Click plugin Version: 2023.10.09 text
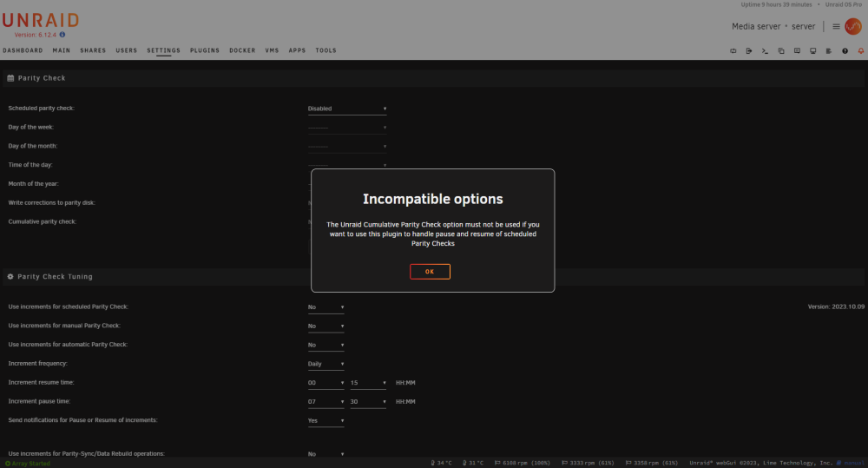 pos(836,307)
